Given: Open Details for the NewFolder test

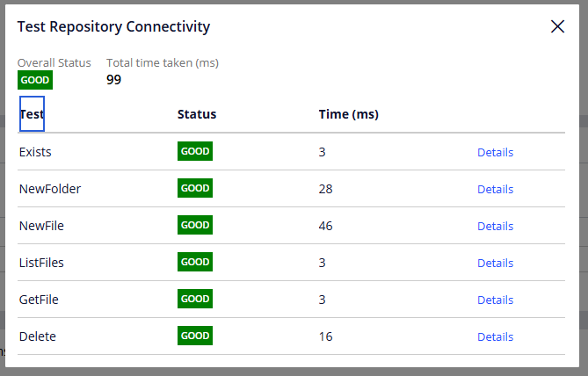Looking at the screenshot, I should 495,189.
